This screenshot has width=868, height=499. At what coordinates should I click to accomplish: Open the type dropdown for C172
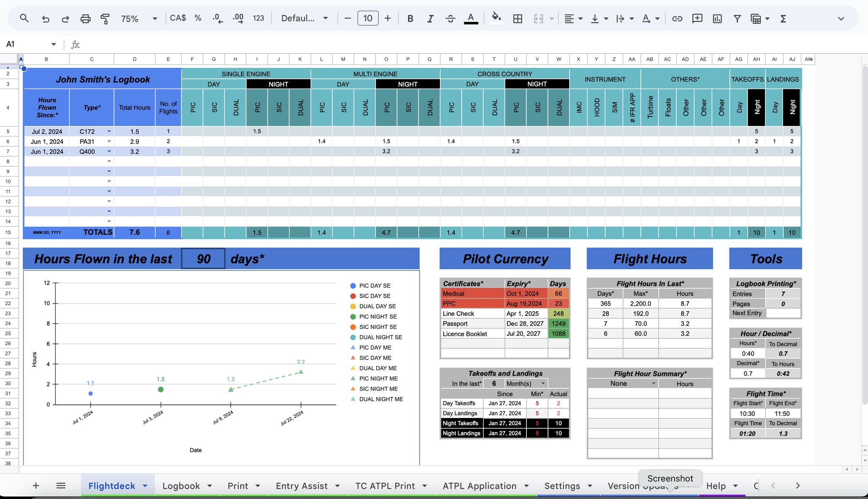(x=109, y=131)
